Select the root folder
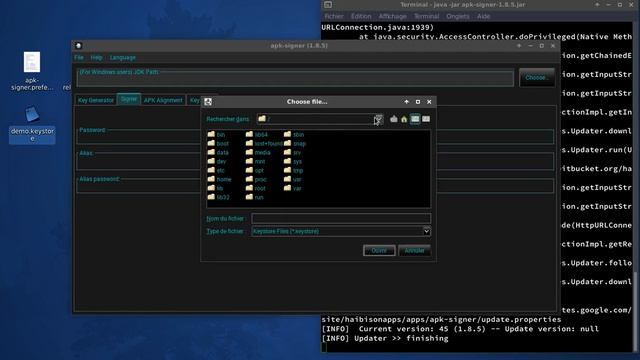640x360 pixels. click(256, 188)
